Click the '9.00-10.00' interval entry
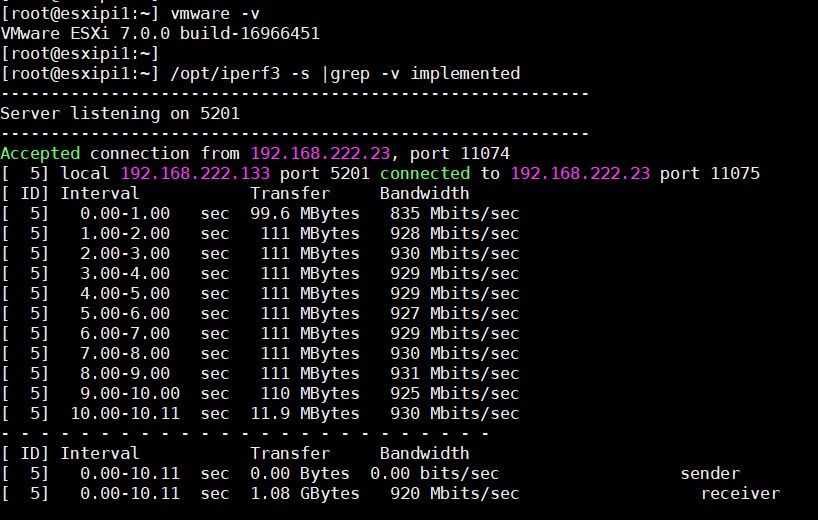 tap(130, 393)
